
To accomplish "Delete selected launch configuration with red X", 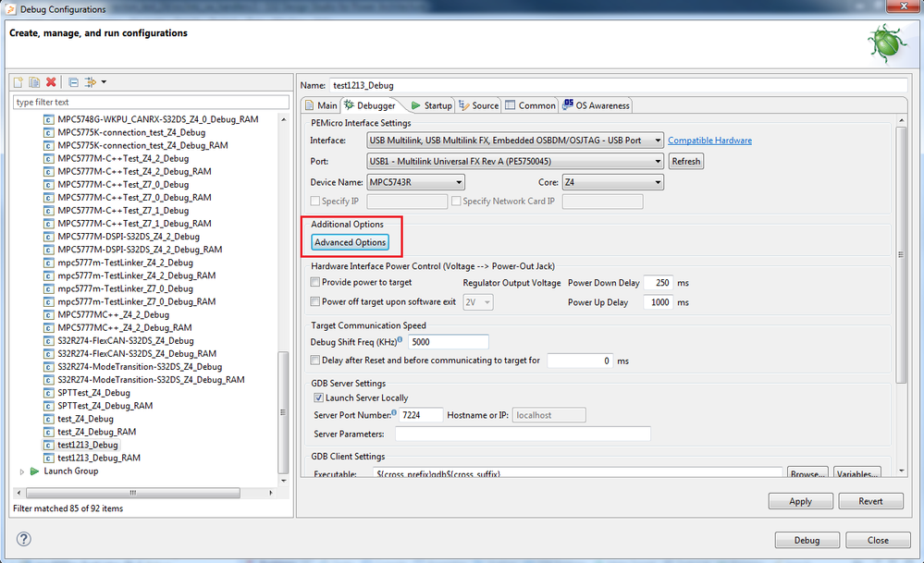I will tap(51, 82).
